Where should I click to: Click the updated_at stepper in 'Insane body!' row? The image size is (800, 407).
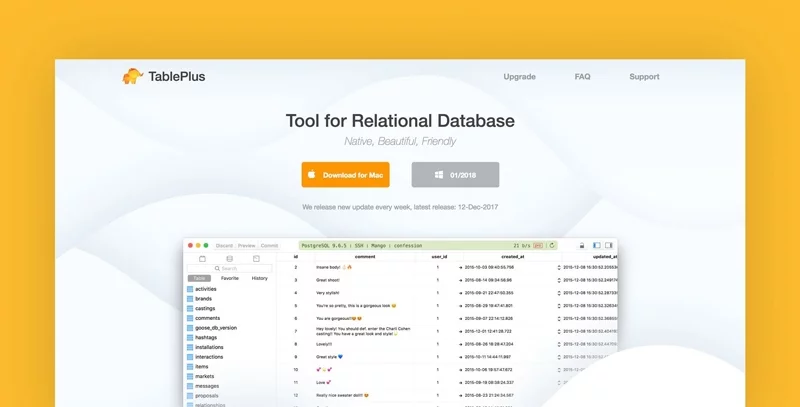click(x=559, y=267)
